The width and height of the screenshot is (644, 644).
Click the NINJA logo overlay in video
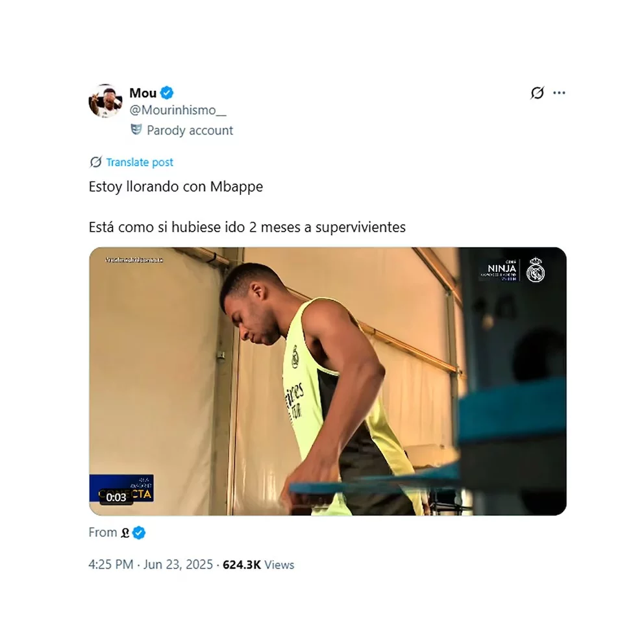click(x=499, y=270)
